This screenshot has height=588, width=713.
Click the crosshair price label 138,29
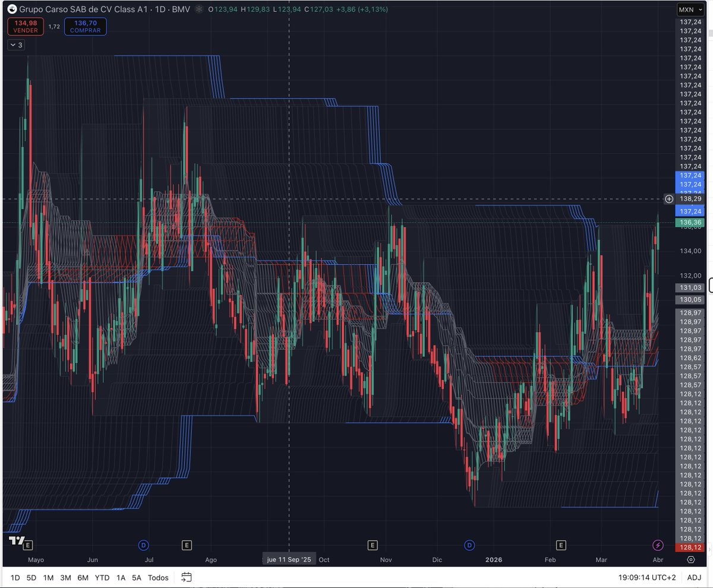pyautogui.click(x=689, y=199)
